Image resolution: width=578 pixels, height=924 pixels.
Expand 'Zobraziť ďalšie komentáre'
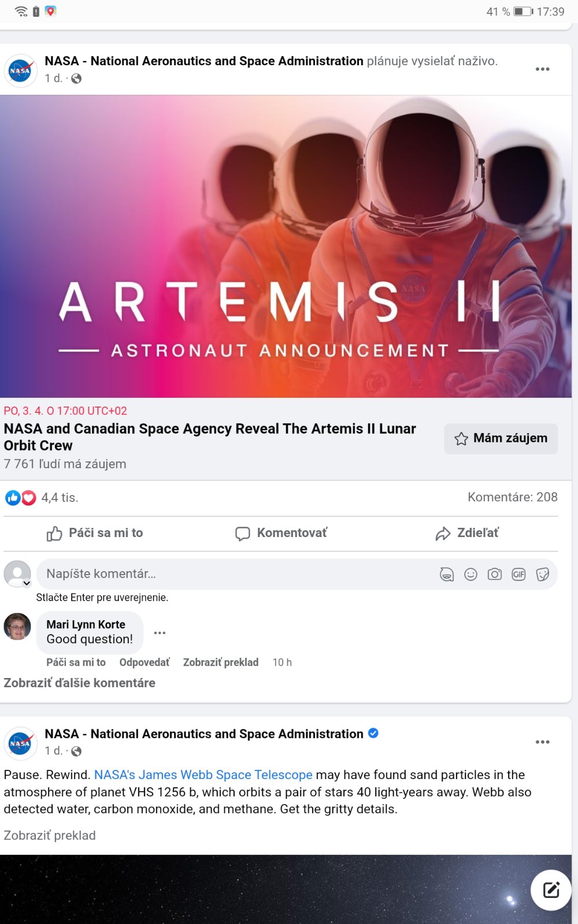(x=80, y=683)
